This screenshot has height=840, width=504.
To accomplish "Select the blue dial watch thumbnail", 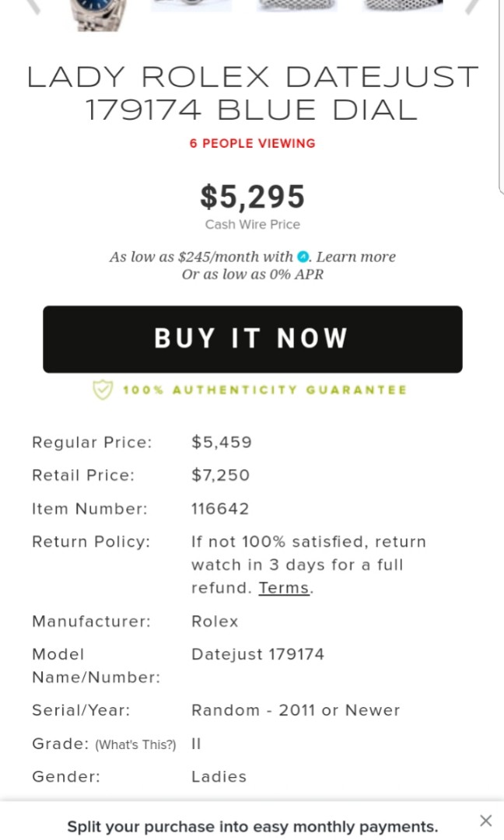I will coord(96,14).
